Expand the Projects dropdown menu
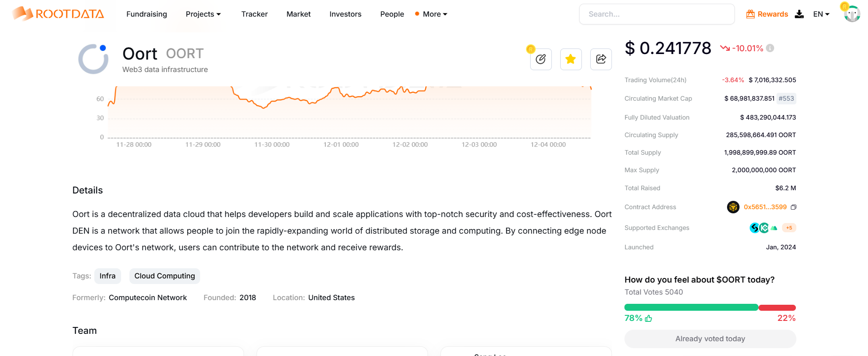 (x=203, y=14)
